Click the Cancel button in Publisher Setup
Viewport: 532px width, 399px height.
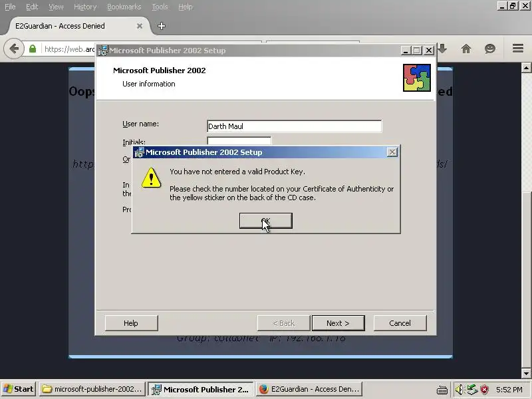pyautogui.click(x=400, y=323)
